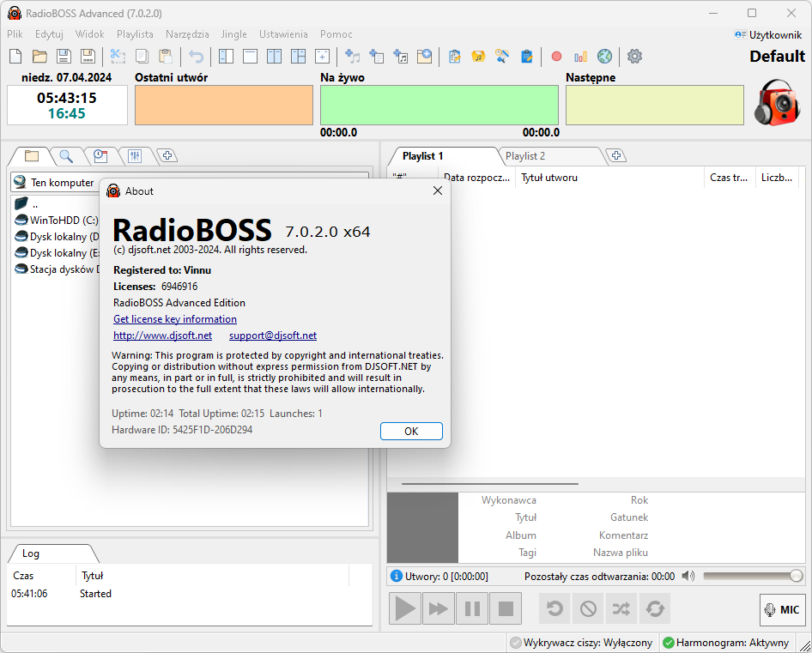The height and width of the screenshot is (653, 812).
Task: Select the single-panel layout icon
Action: pyautogui.click(x=250, y=56)
